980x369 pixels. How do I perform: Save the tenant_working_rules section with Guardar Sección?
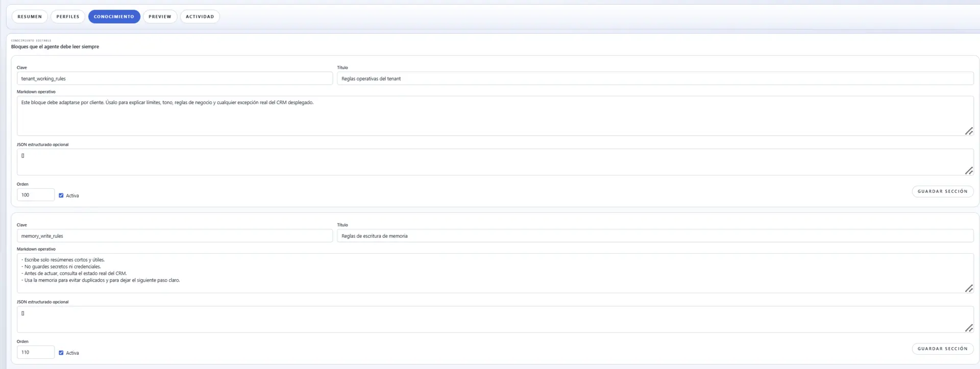[942, 191]
